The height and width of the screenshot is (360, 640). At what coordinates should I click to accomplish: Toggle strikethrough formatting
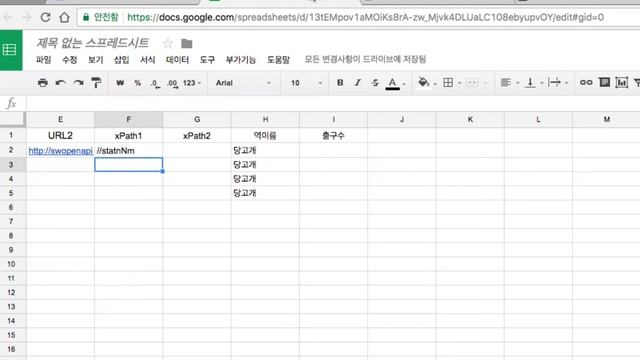click(x=375, y=83)
